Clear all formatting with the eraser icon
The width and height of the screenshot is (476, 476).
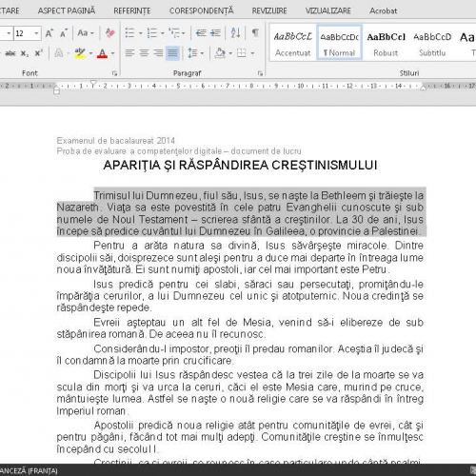pos(109,33)
